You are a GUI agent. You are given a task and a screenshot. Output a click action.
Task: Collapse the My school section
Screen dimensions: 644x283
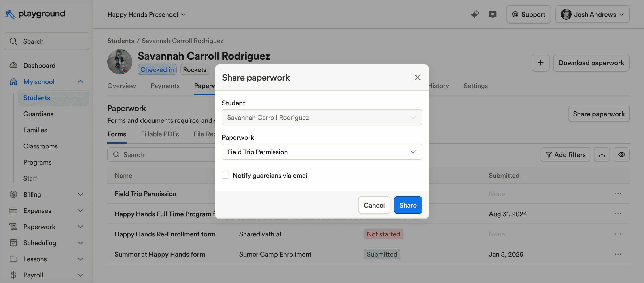pos(80,81)
